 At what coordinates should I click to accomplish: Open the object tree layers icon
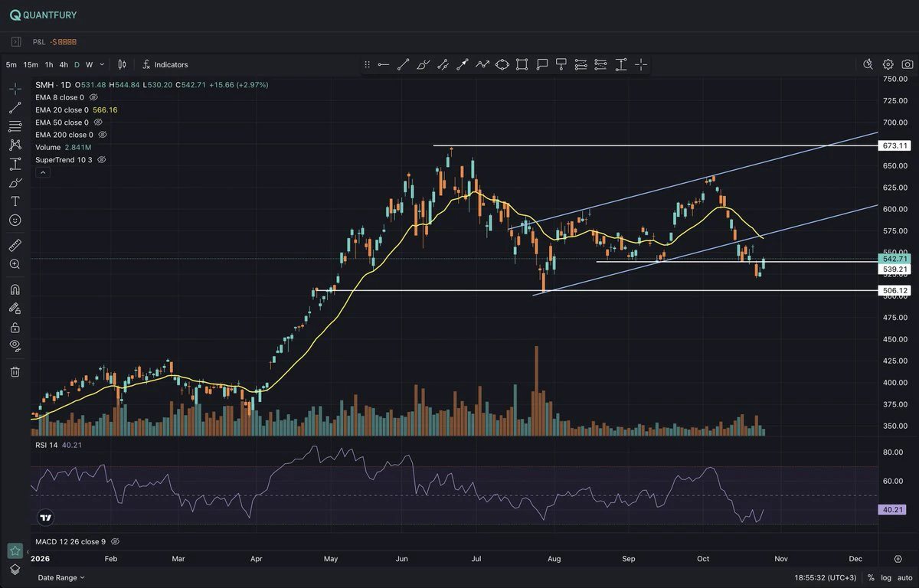15,569
